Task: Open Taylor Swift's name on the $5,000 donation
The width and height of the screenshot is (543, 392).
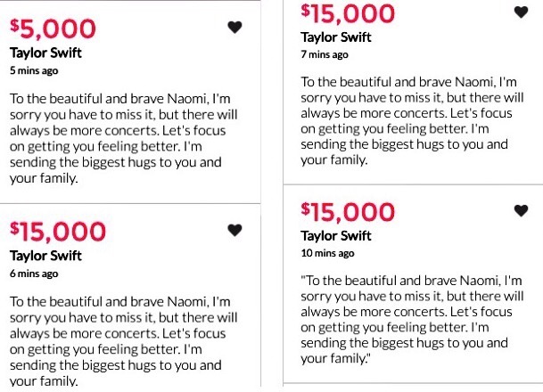Action: (x=45, y=52)
